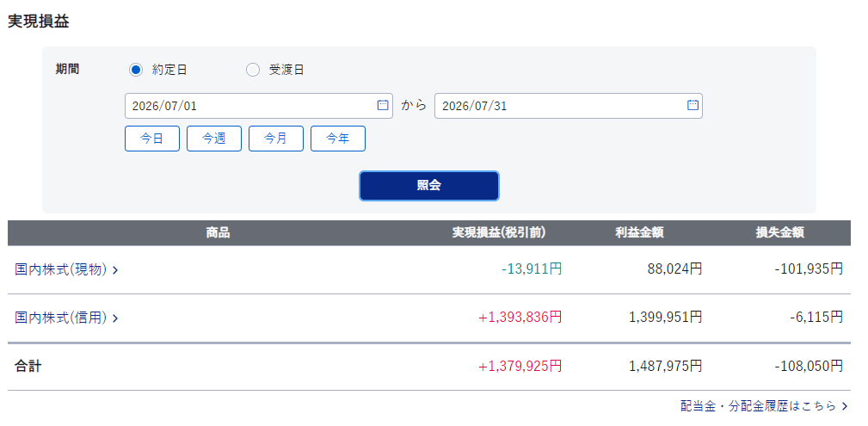This screenshot has width=868, height=426.
Task: Click chevron after 配当金・分配金履歴 link
Action: coord(845,406)
